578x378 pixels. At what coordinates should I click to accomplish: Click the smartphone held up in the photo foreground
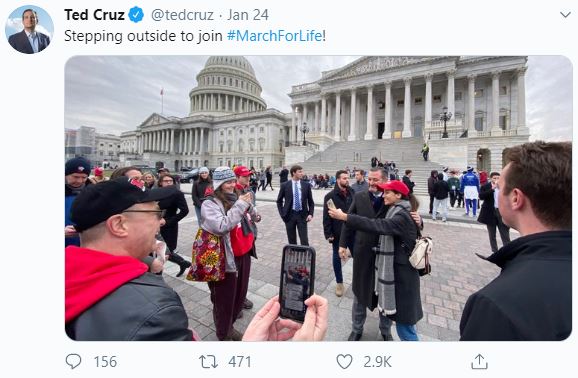[x=297, y=282]
